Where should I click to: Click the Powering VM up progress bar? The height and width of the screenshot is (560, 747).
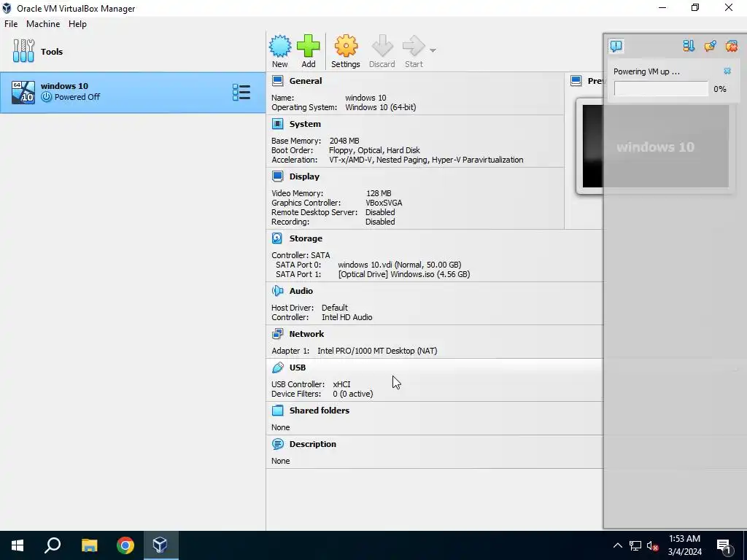coord(661,88)
